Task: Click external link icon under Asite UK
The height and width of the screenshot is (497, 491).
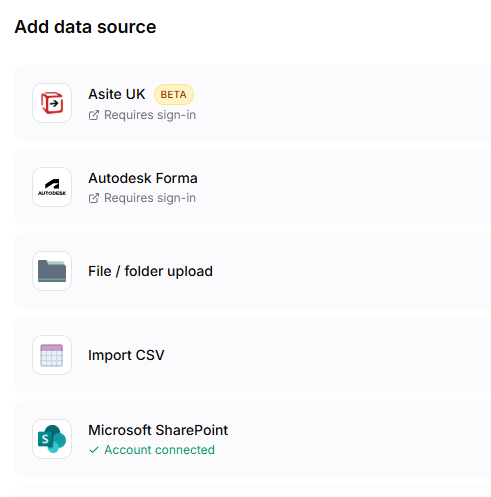Action: click(x=94, y=115)
